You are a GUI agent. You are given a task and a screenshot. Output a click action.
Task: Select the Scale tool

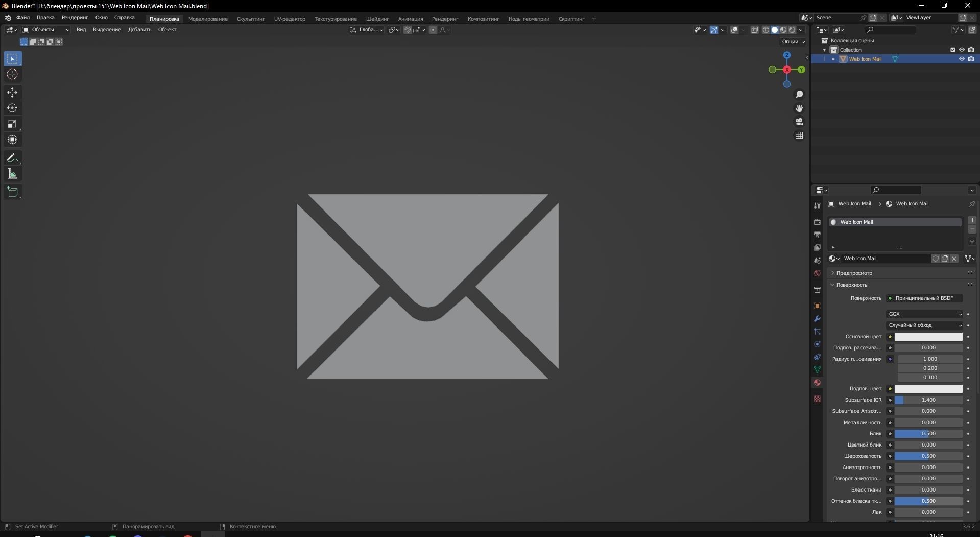[13, 124]
